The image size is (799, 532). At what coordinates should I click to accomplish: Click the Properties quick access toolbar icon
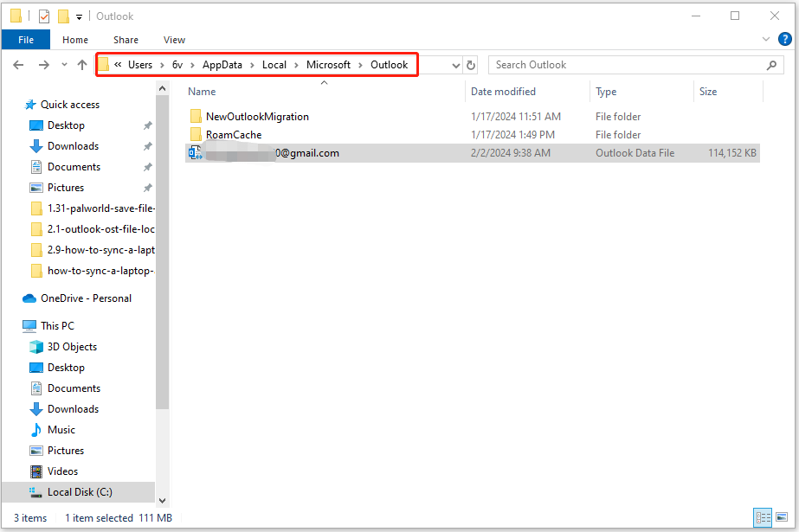44,16
